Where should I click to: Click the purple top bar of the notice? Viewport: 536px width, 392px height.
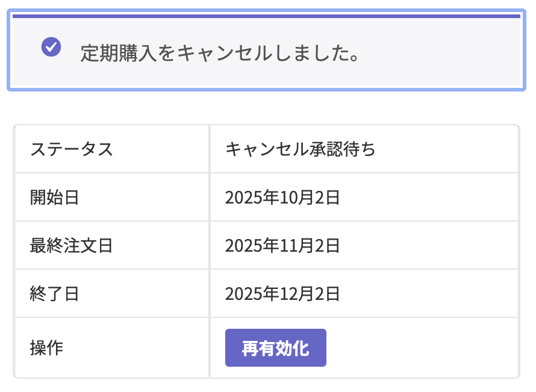266,16
